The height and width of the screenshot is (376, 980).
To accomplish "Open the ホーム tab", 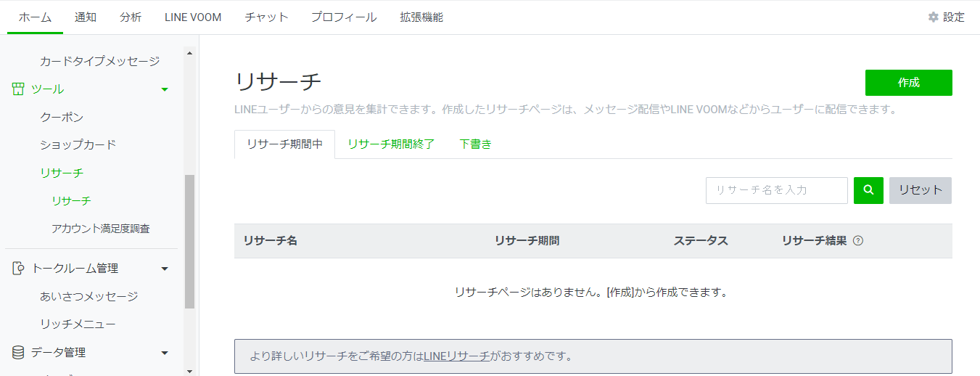I will (35, 17).
